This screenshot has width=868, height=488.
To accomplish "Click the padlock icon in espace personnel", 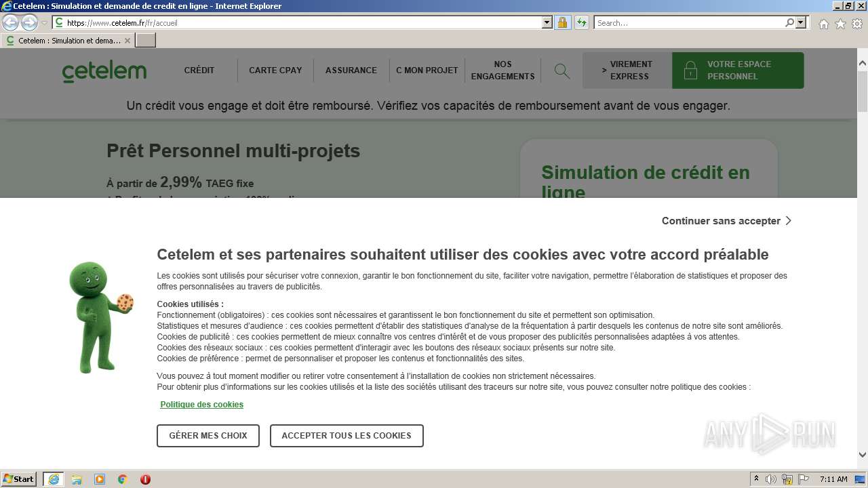I will pos(690,70).
